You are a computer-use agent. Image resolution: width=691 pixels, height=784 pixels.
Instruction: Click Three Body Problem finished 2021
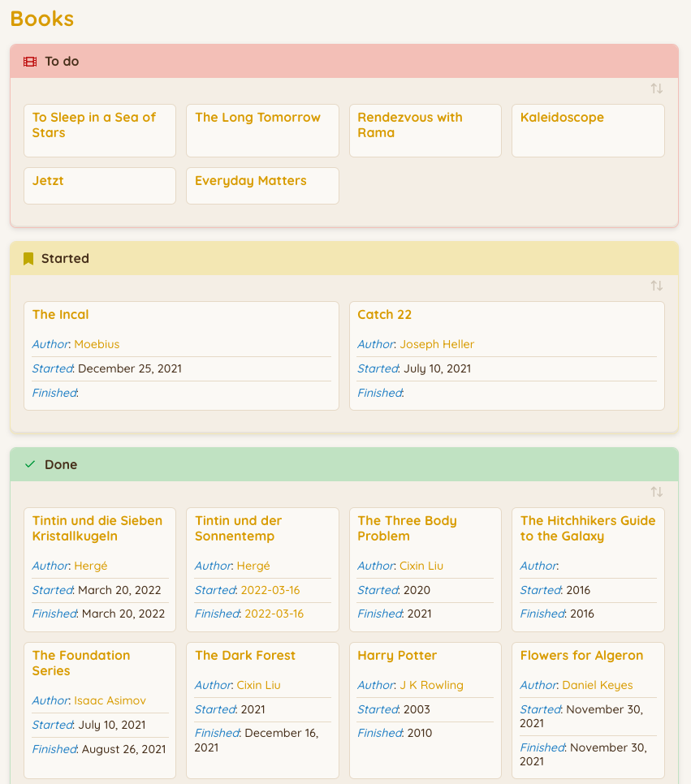(x=420, y=614)
